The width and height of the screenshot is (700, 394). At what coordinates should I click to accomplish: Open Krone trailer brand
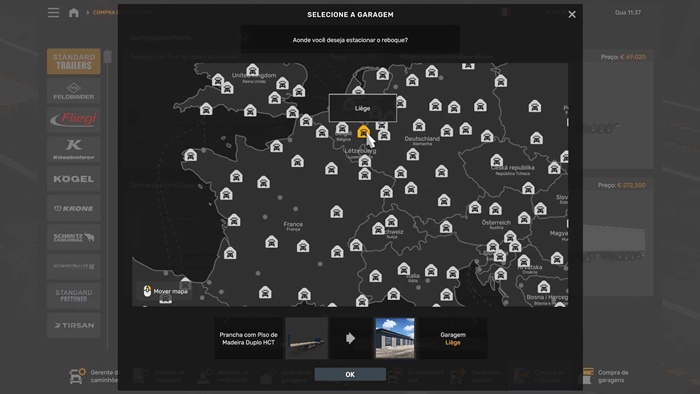pyautogui.click(x=74, y=208)
